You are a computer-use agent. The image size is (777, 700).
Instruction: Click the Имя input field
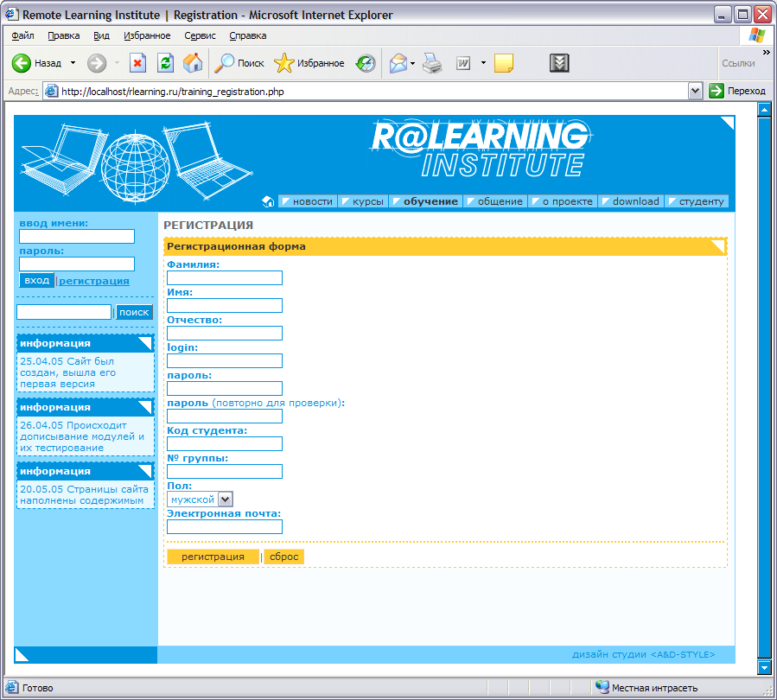coord(225,306)
